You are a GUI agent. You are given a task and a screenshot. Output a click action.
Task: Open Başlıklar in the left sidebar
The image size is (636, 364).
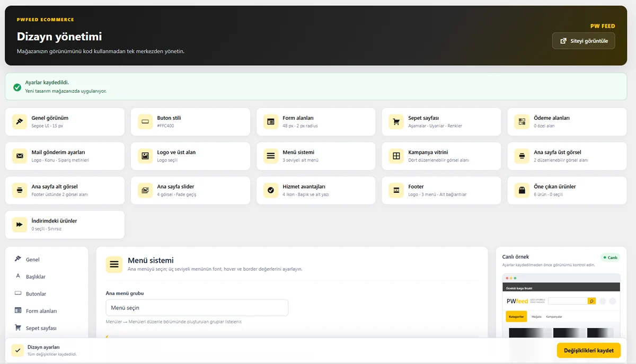[47, 277]
